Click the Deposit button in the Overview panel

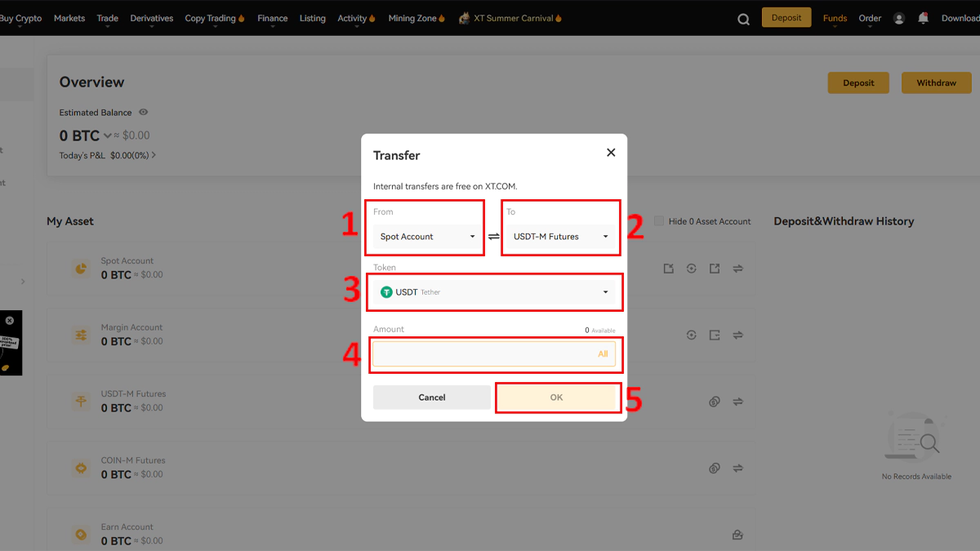pos(858,82)
